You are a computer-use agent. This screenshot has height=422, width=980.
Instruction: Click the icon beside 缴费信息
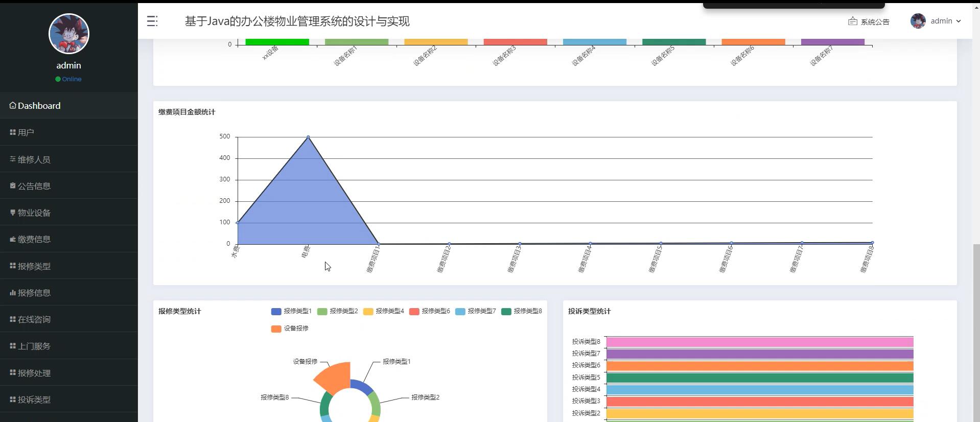[13, 239]
